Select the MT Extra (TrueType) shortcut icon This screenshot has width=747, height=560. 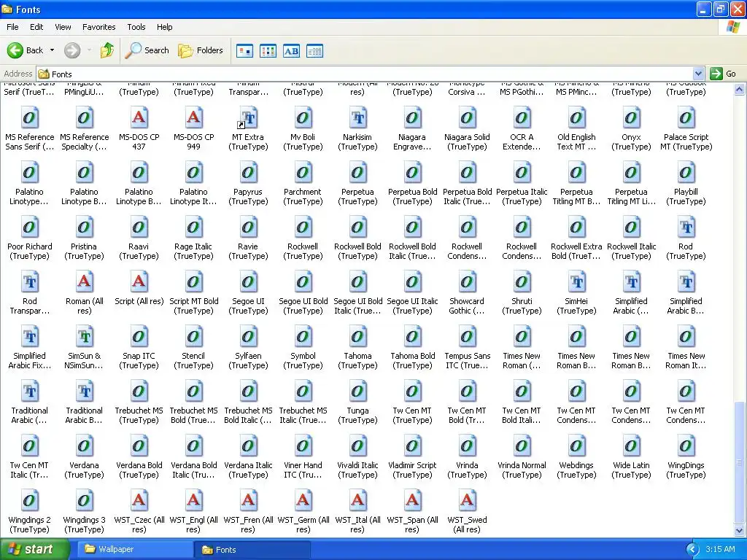[248, 117]
